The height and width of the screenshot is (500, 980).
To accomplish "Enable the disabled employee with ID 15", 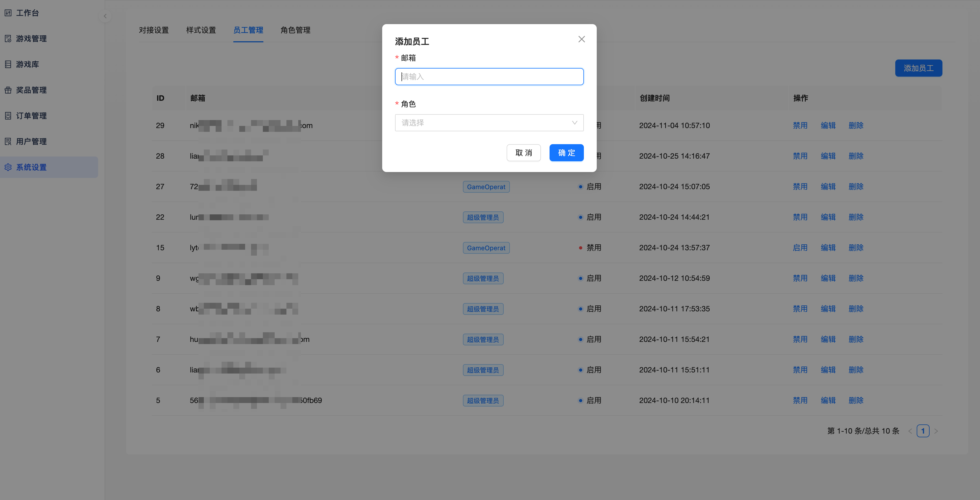I will [800, 248].
